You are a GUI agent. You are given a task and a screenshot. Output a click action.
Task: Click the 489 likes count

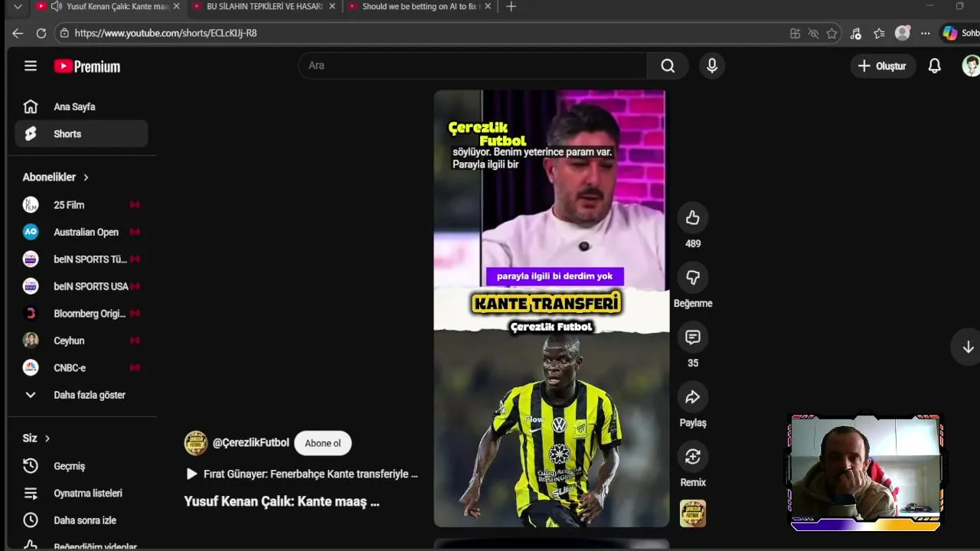click(x=693, y=243)
